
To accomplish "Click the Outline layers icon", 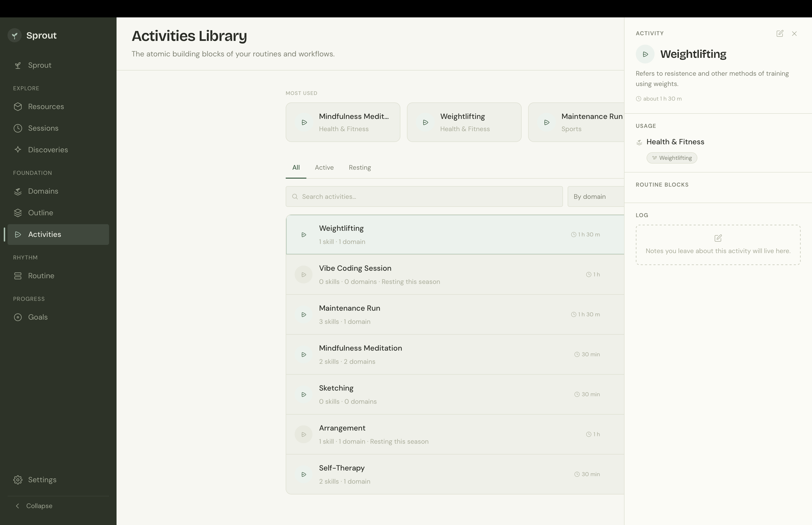I will tap(18, 213).
